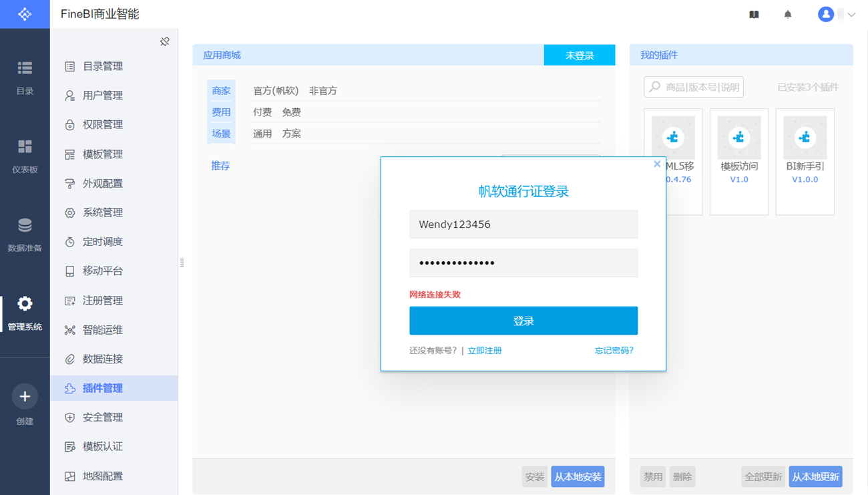Filter plugins by 免费

(291, 112)
